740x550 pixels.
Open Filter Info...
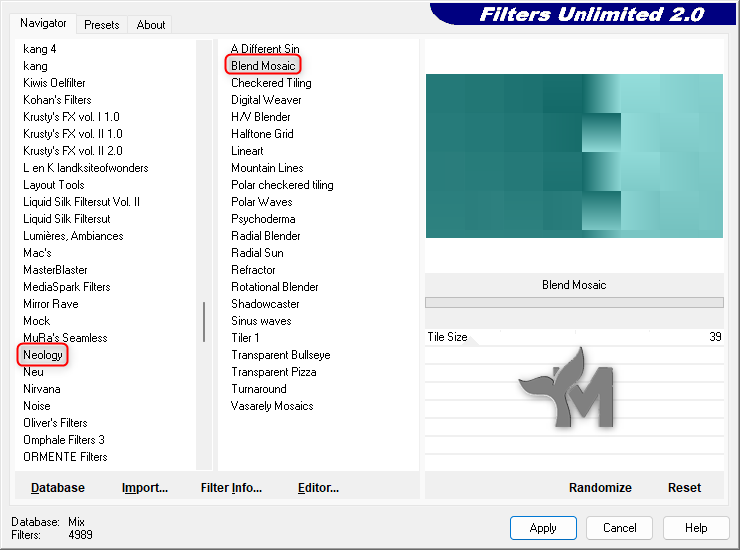click(x=231, y=488)
